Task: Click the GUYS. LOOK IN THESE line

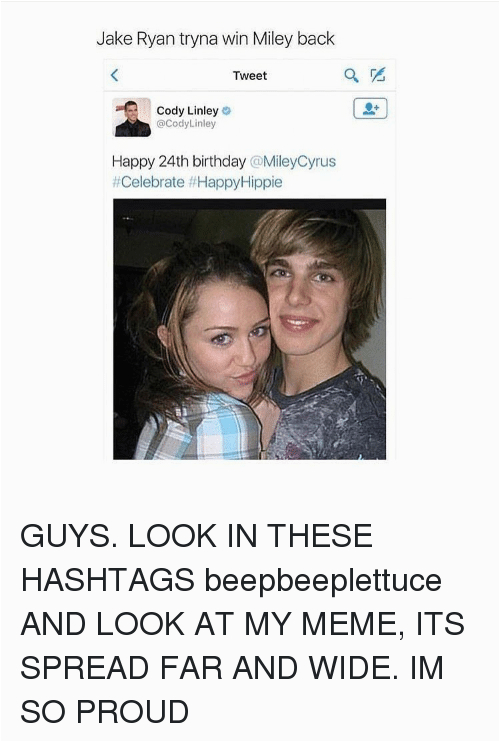Action: [196, 536]
